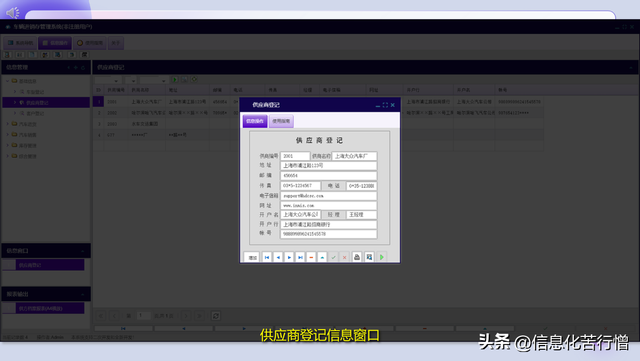Click refresh icon in 信息管理 panel header
Image resolution: width=640 pixels, height=361 pixels.
pyautogui.click(x=83, y=67)
